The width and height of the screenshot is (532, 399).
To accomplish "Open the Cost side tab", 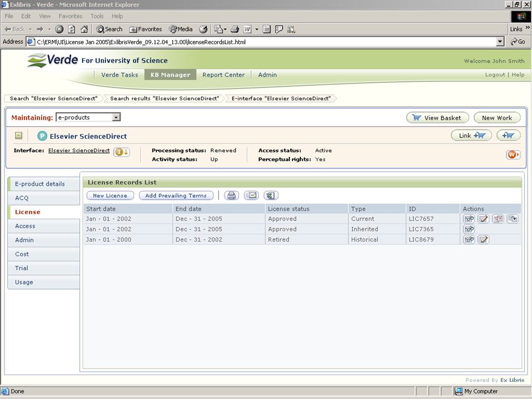I will (44, 254).
